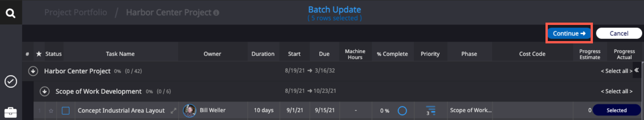
Task: Click the percent complete circle indicator
Action: tap(402, 111)
